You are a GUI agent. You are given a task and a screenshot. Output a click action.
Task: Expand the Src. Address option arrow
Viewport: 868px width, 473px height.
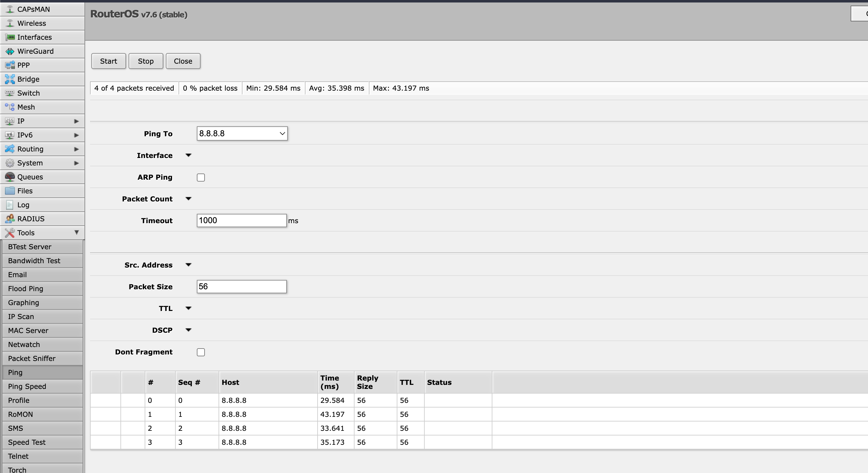(x=188, y=265)
